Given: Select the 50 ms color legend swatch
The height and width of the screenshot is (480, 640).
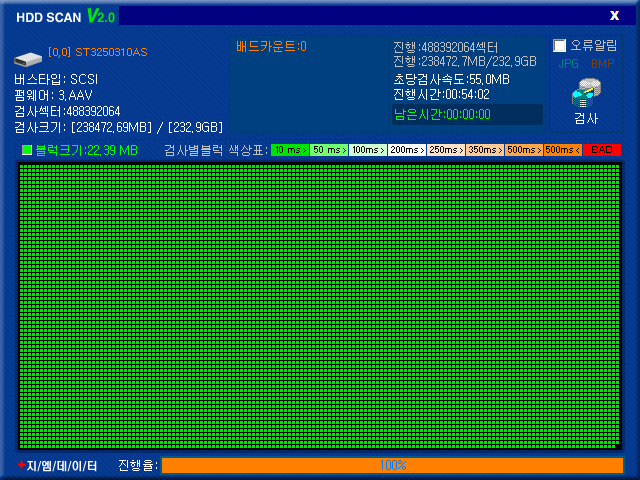Looking at the screenshot, I should point(329,150).
